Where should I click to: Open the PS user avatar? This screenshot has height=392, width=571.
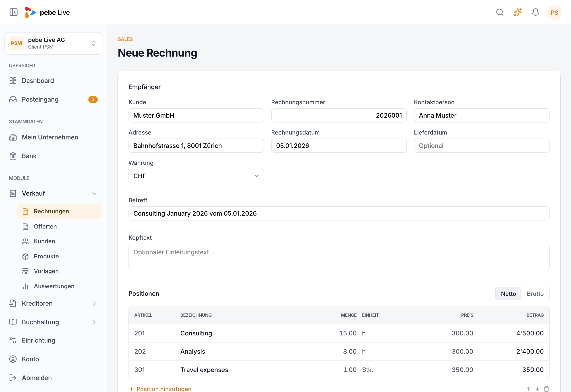click(554, 12)
